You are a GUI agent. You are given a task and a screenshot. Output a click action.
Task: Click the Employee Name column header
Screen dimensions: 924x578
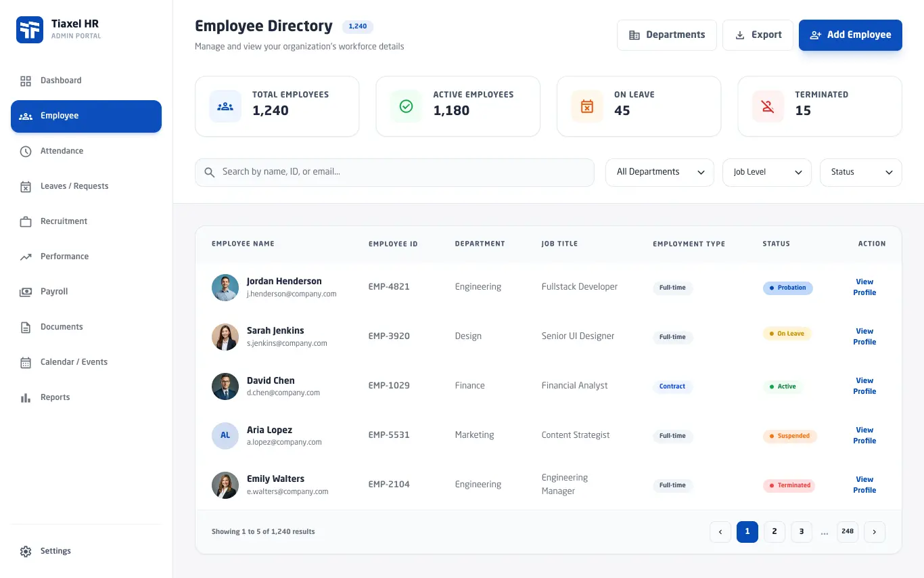pyautogui.click(x=243, y=244)
